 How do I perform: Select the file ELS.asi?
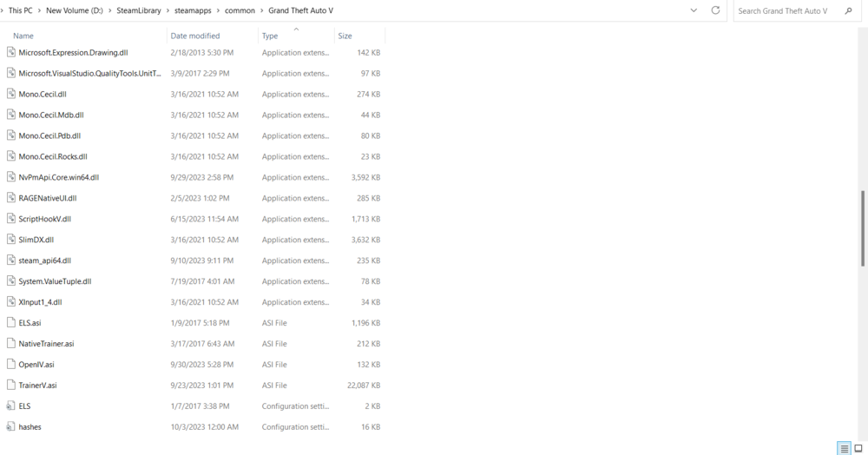click(30, 323)
